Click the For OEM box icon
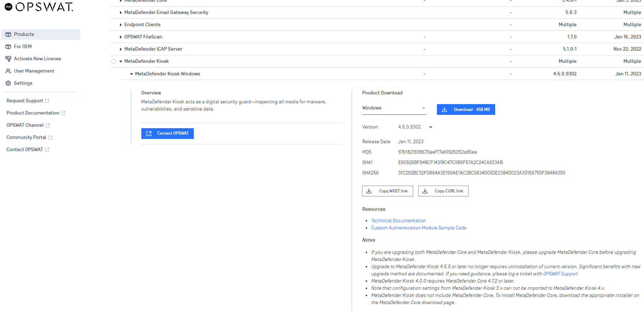Viewport: 644px width, 312px height. point(8,47)
